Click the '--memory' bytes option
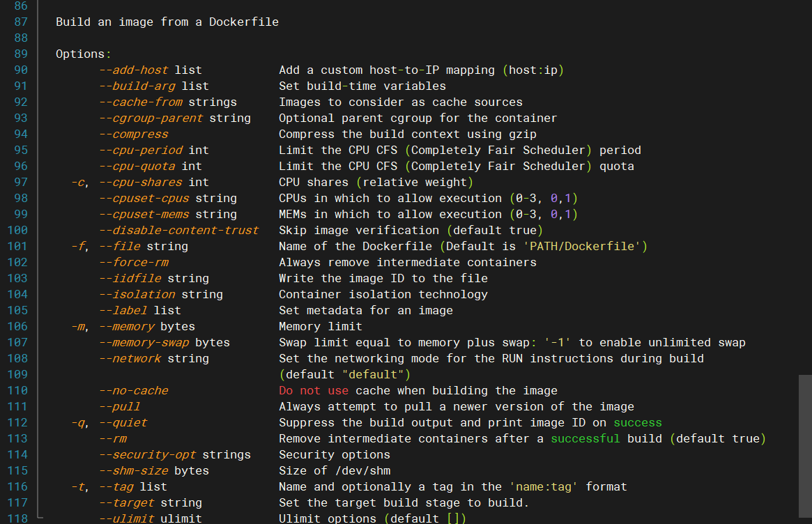 (127, 327)
